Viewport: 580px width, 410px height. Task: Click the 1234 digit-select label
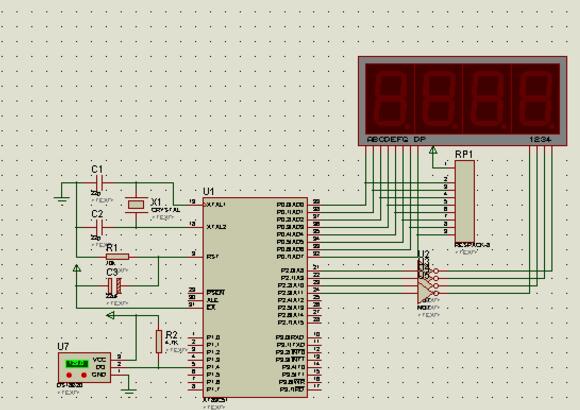pos(540,140)
